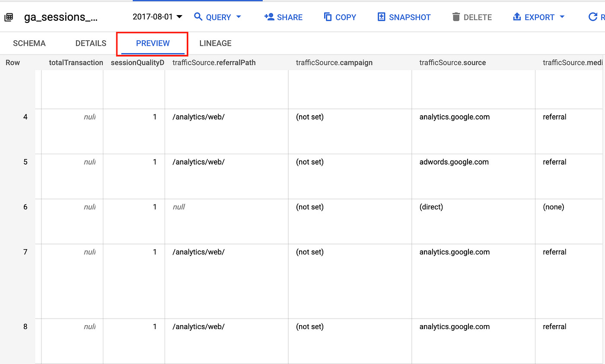Click the Export upload icon
The image size is (605, 364).
tap(517, 17)
